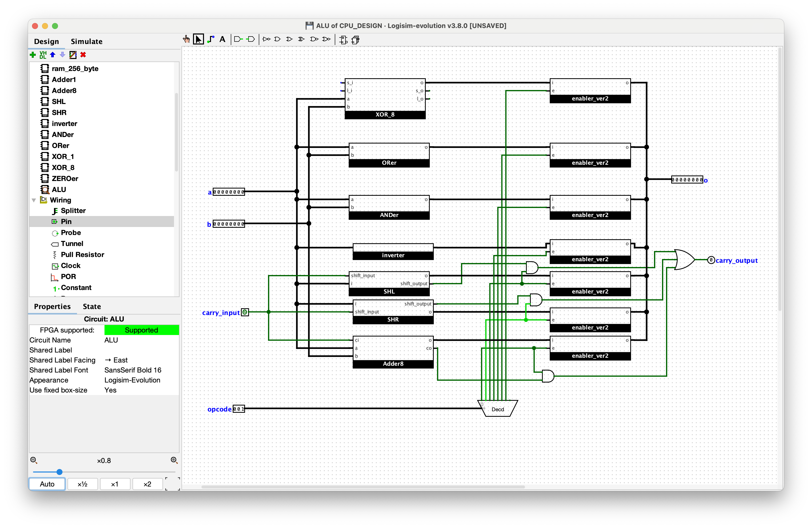Click the red delete circuit icon

click(x=83, y=54)
